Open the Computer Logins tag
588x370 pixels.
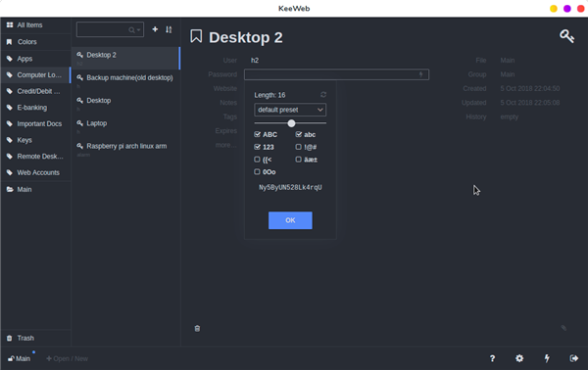[x=35, y=75]
